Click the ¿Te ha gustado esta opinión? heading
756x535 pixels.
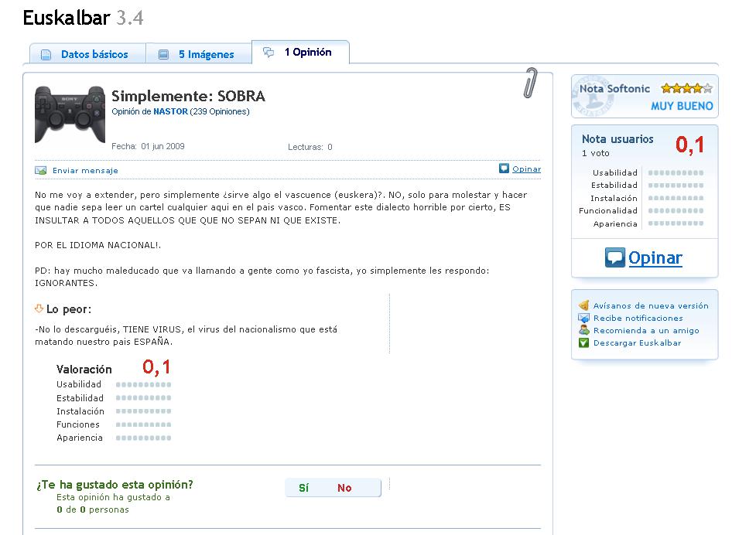[115, 485]
